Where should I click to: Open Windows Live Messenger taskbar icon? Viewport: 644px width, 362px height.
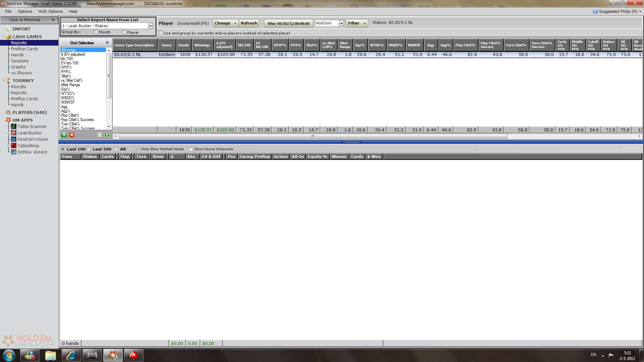point(30,355)
